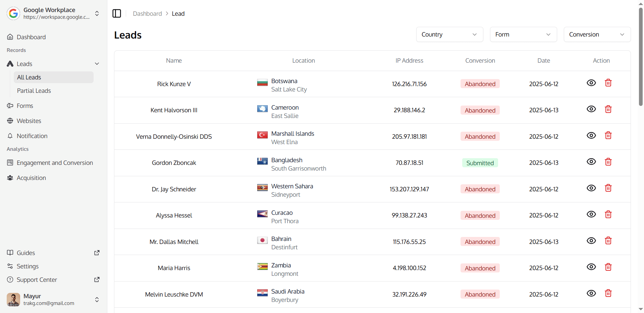View Alyssa Hessel's lead with eye icon
The image size is (644, 313).
[x=591, y=214]
